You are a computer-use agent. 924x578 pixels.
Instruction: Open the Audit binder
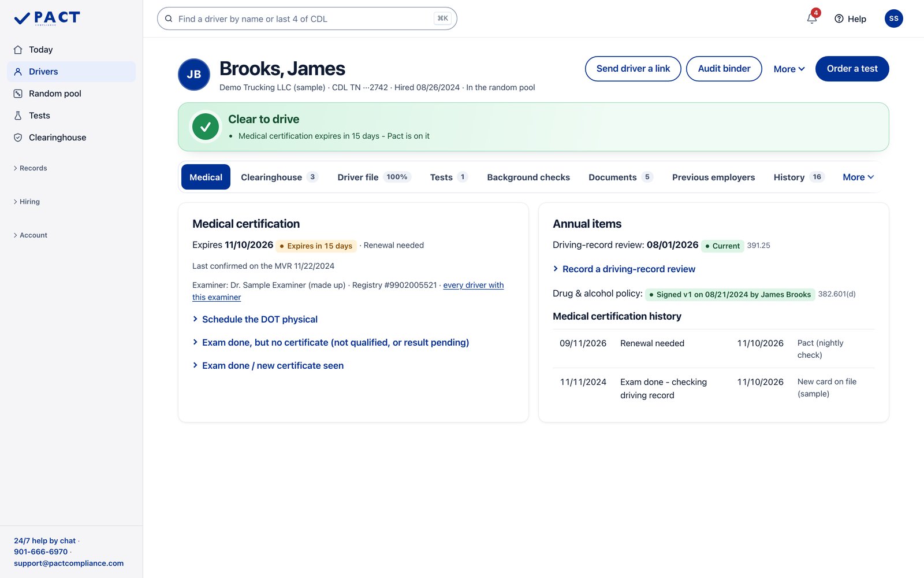click(724, 69)
